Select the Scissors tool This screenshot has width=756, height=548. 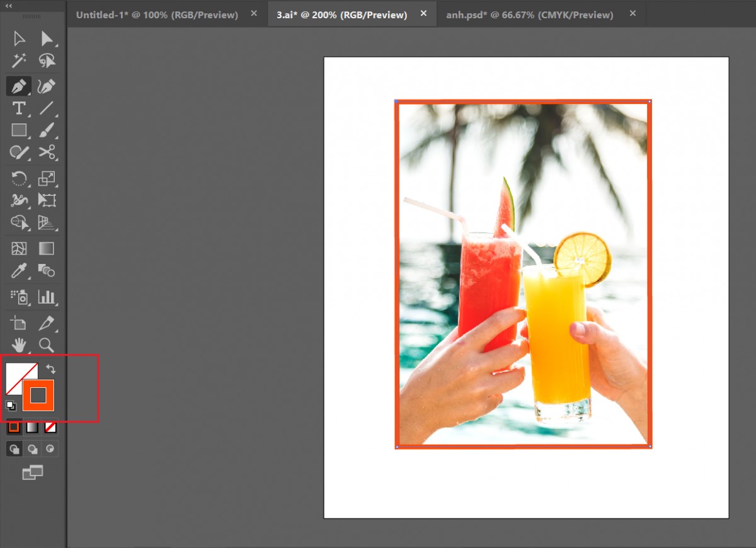(x=47, y=152)
